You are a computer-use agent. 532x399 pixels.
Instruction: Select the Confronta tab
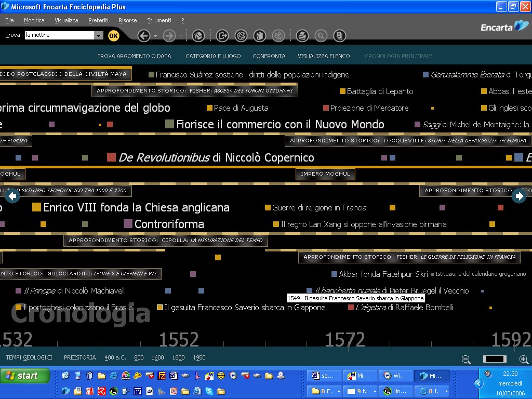[x=269, y=56]
